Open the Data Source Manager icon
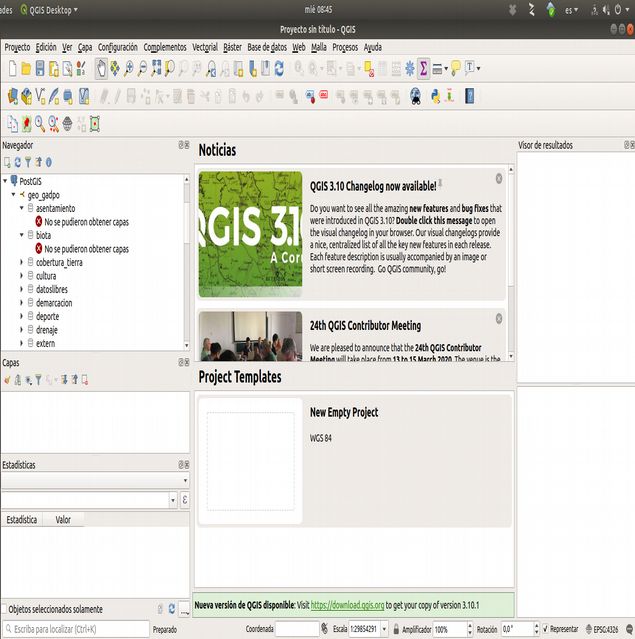635x639 pixels. (13, 97)
